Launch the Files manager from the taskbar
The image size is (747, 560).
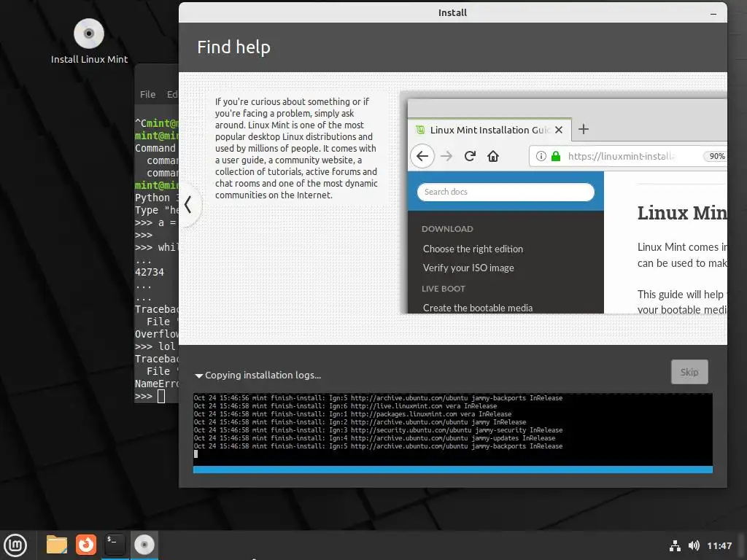(x=57, y=545)
